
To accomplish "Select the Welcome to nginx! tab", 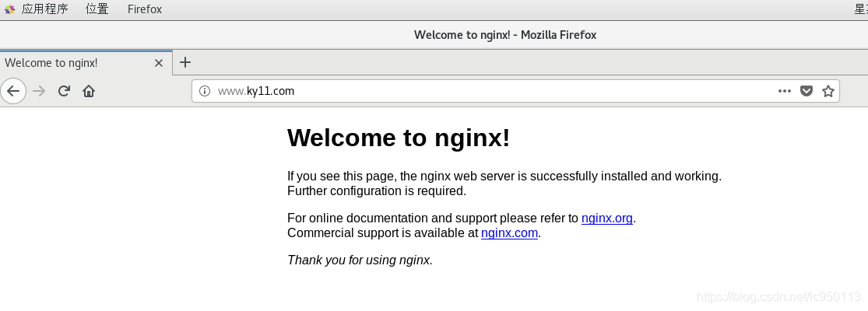I will click(86, 63).
